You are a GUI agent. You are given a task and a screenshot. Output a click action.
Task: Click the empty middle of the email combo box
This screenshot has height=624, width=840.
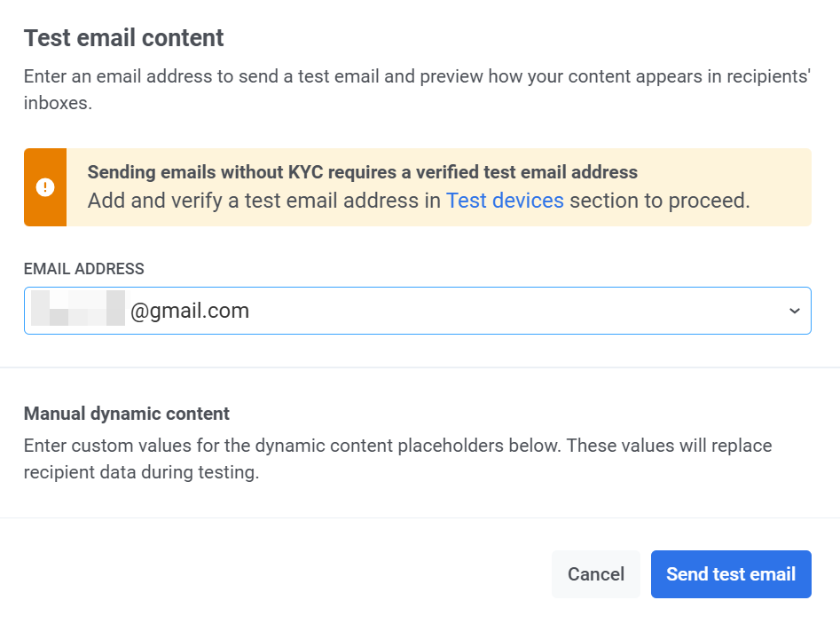click(x=514, y=311)
